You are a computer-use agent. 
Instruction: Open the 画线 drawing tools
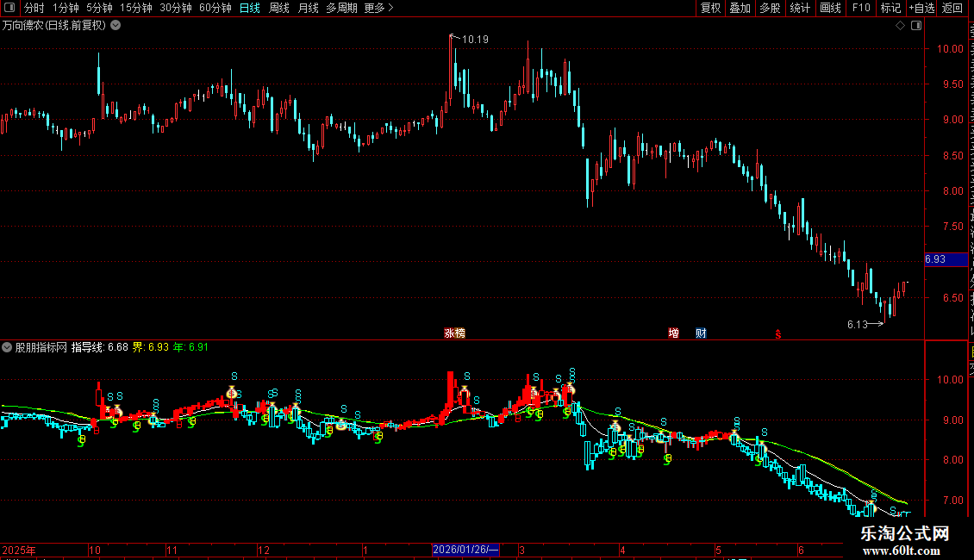point(830,8)
